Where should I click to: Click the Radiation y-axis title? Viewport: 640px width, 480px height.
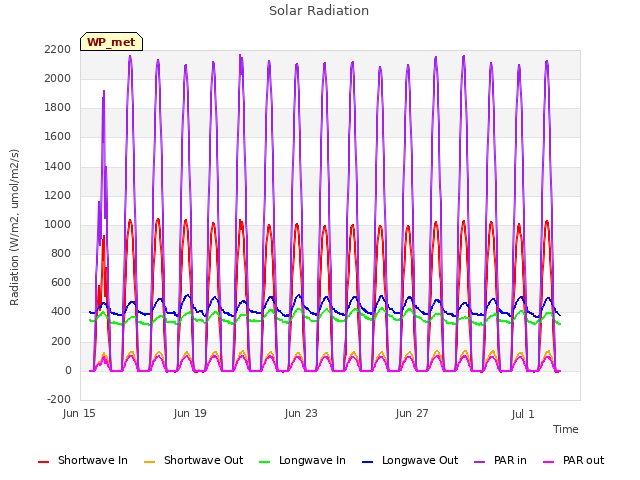pos(14,227)
